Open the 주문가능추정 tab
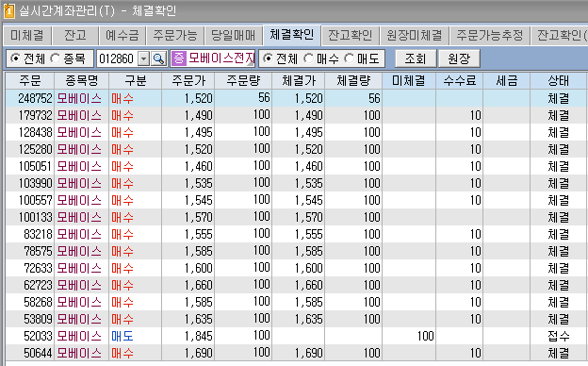Viewport: 588px width, 366px height. 490,35
